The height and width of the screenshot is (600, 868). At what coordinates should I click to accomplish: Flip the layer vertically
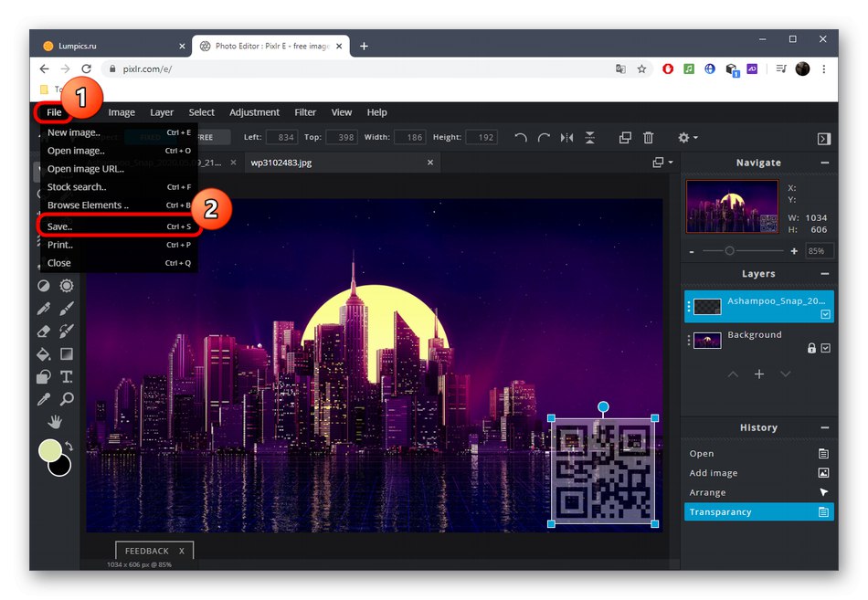[590, 137]
